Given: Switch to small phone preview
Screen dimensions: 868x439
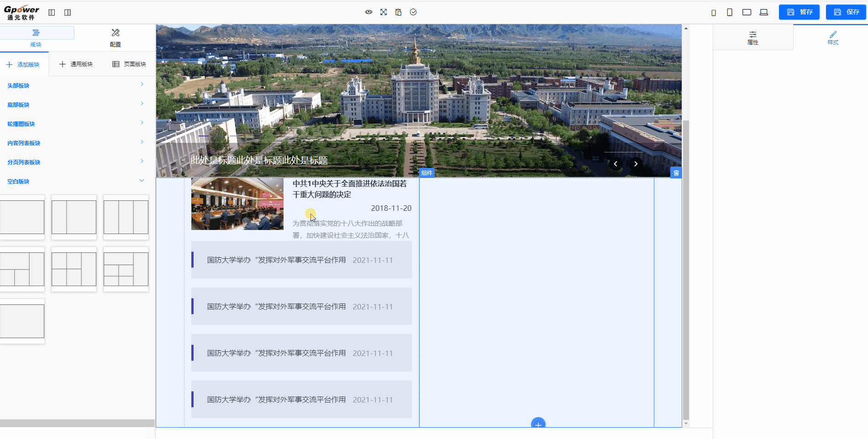Looking at the screenshot, I should point(714,13).
